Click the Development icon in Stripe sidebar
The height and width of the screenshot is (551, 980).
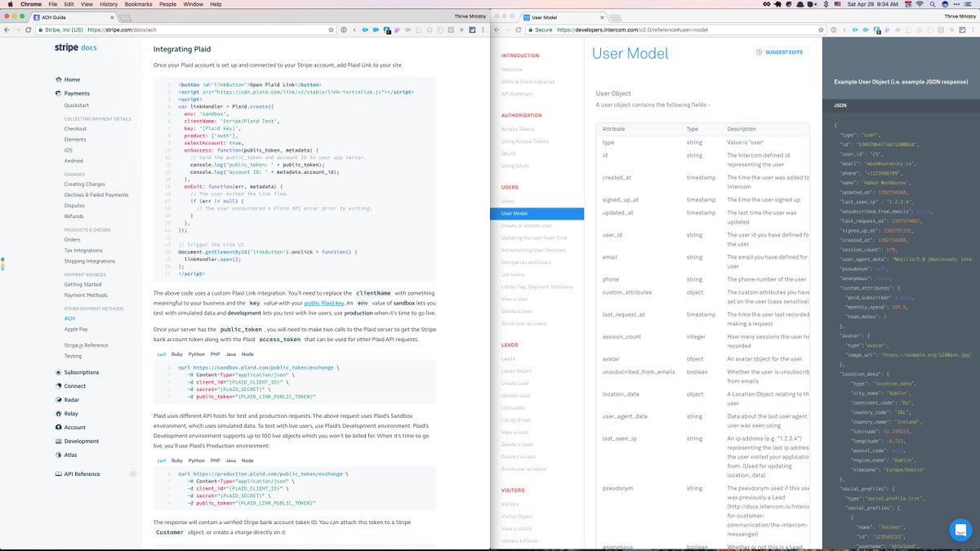pyautogui.click(x=58, y=441)
